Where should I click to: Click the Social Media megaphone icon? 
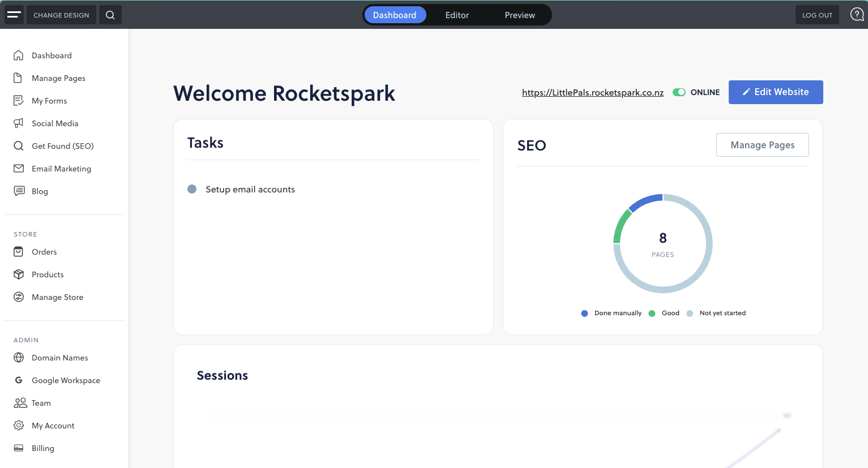coord(19,123)
